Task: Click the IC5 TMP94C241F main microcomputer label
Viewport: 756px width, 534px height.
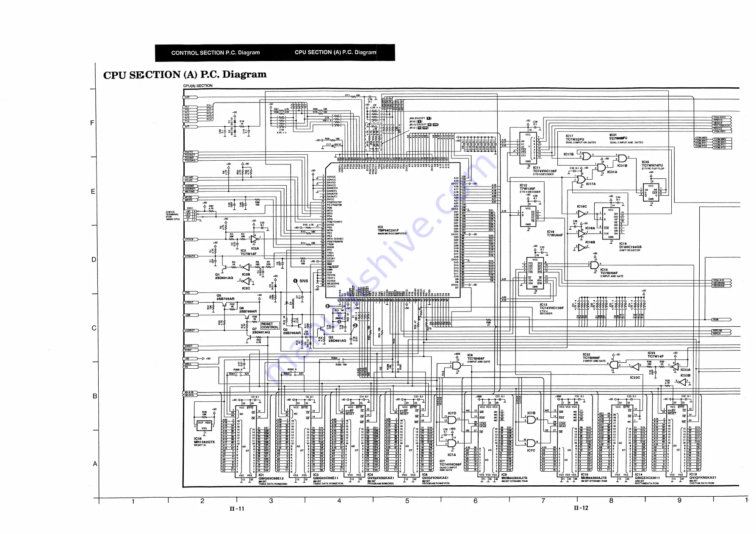Action: [392, 230]
